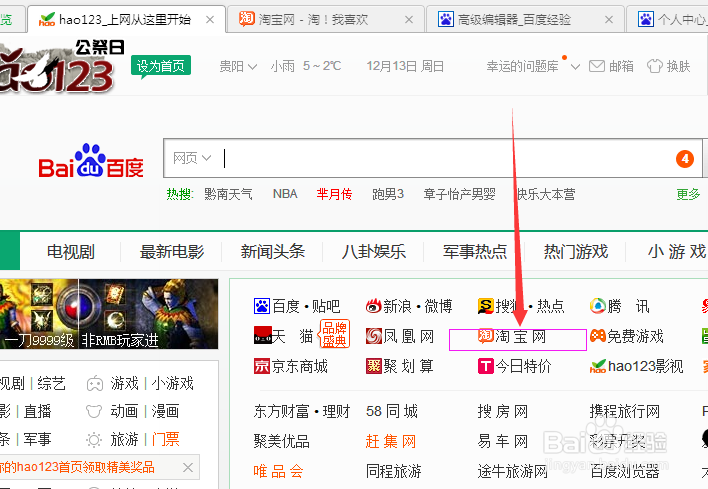The image size is (708, 489).
Task: Click the 百度·贴吧 paw icon
Action: click(261, 306)
